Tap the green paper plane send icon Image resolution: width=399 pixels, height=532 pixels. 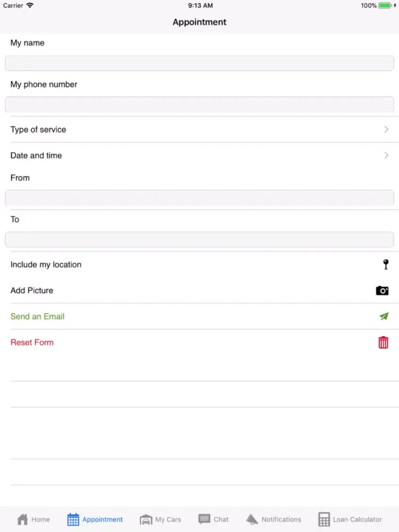coord(384,316)
